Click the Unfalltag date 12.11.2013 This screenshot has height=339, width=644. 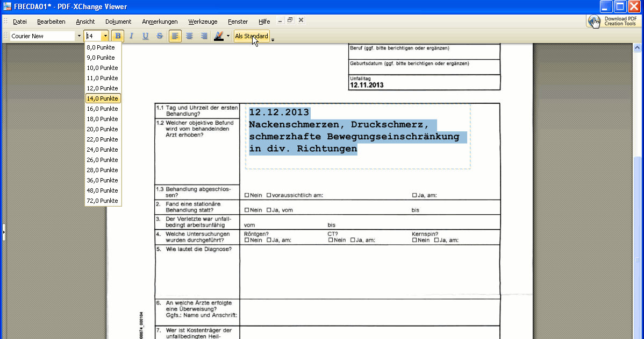[x=367, y=85]
